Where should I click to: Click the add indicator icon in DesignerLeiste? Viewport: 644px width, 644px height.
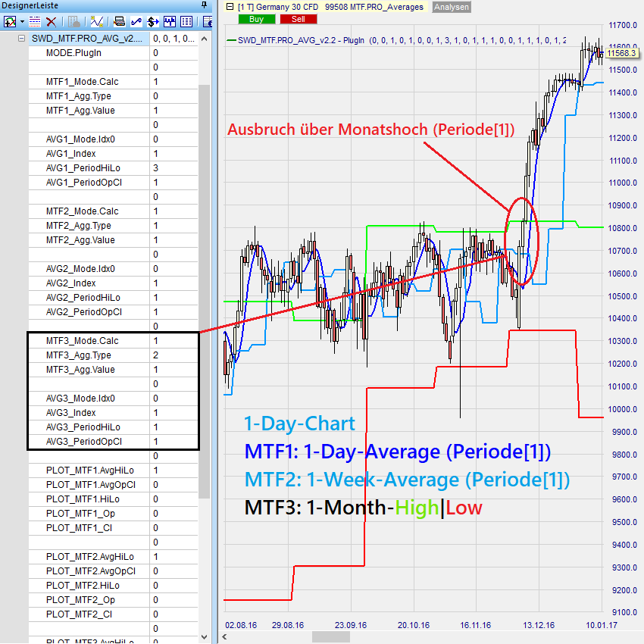10,21
